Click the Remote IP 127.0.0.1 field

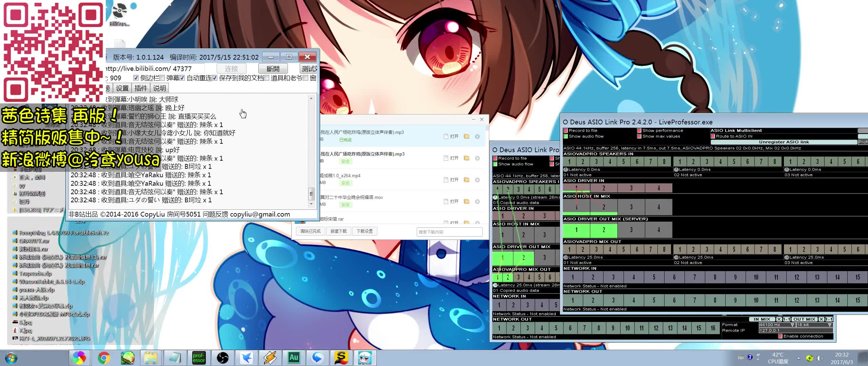coord(795,330)
